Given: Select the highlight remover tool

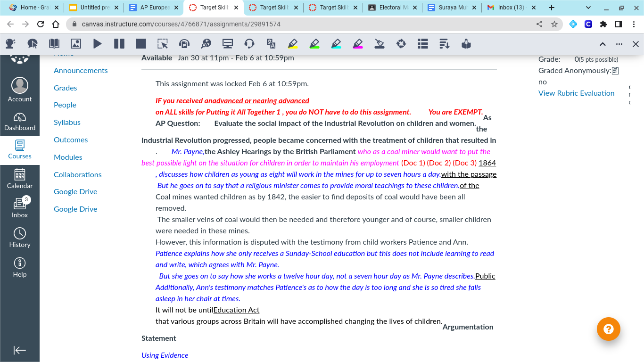Looking at the screenshot, I should [x=380, y=43].
